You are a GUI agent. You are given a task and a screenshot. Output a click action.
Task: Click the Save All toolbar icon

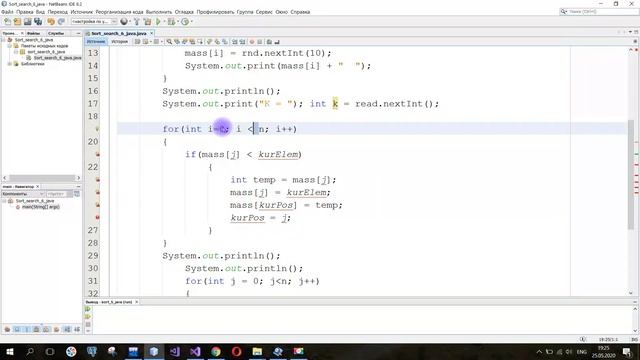pos(38,22)
